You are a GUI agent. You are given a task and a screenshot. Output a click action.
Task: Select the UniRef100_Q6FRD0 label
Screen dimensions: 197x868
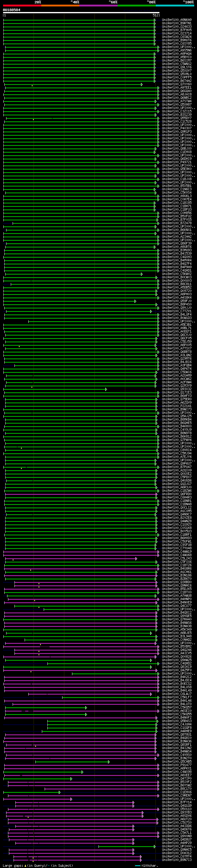coord(176,494)
